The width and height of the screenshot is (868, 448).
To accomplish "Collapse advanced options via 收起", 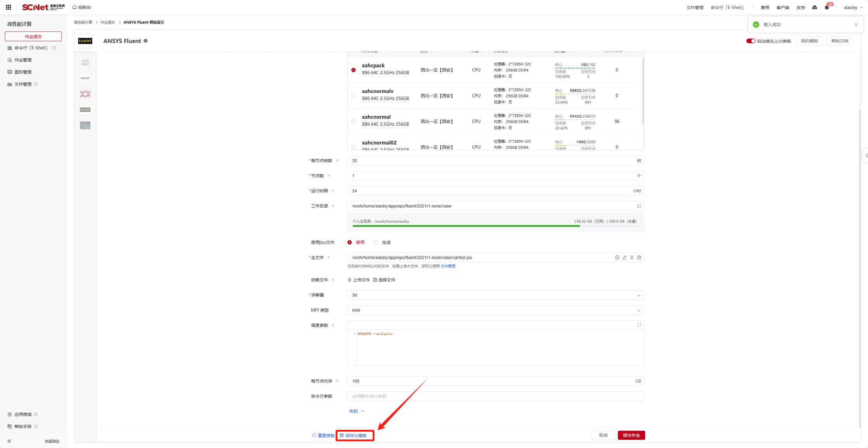I will coord(356,411).
